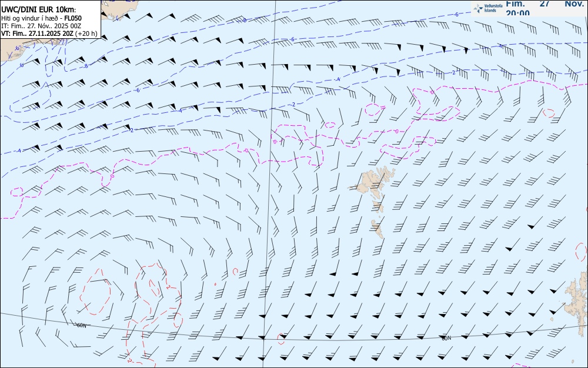Click the '60N' label near the left map edge

[81, 325]
